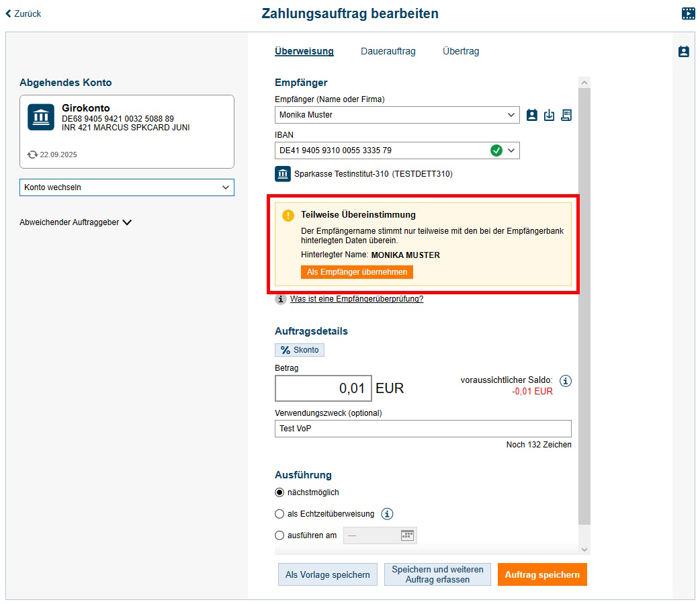Click the Verwendungszweck input field
This screenshot has width=700, height=604.
(423, 429)
